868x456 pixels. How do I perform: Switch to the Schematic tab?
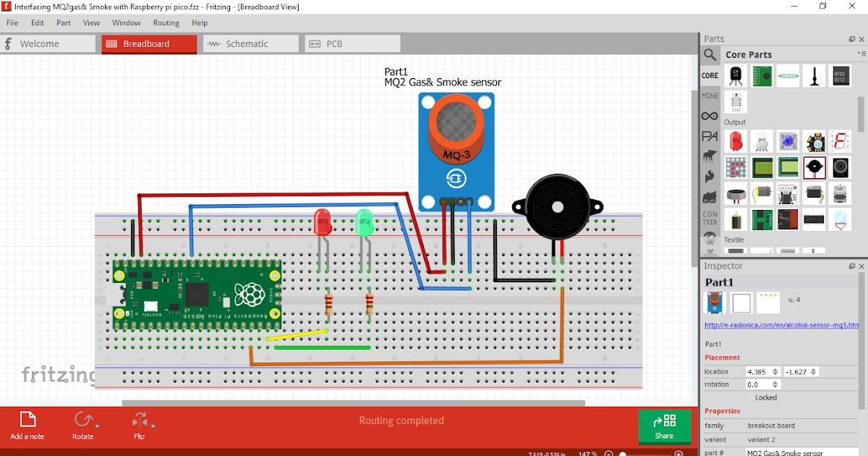pyautogui.click(x=251, y=43)
